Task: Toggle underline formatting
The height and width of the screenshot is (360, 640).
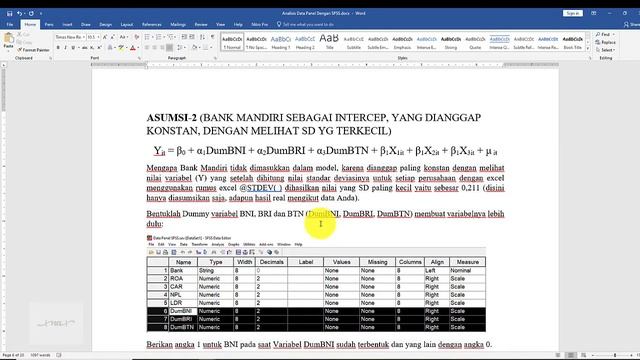Action: 73,48
